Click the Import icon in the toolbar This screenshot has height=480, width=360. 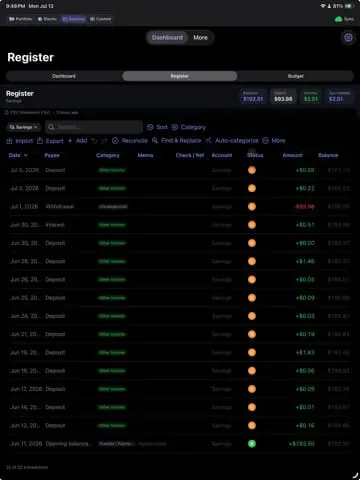(9, 141)
